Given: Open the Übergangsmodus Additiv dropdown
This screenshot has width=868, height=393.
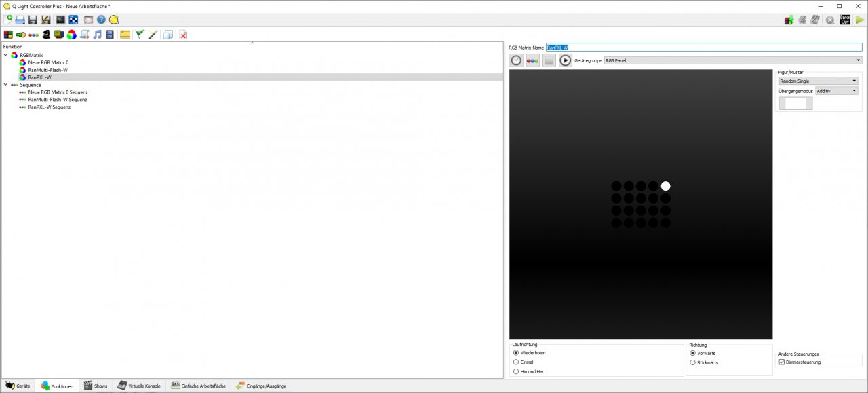Looking at the screenshot, I should point(836,90).
